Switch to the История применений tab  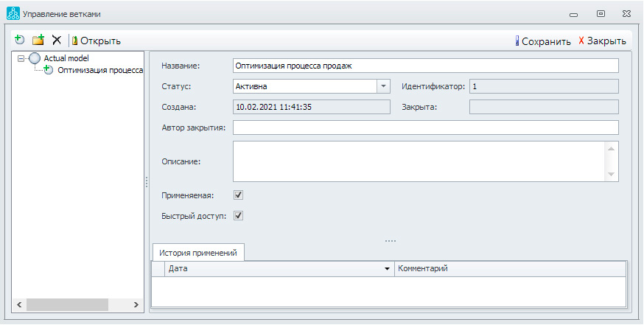(x=198, y=252)
